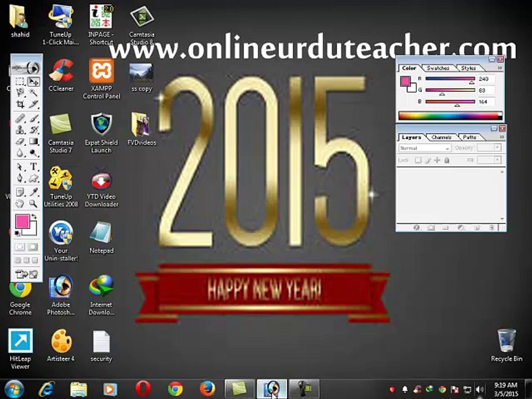This screenshot has height=399, width=532.
Task: Select the Zoom magnifier tool
Action: tap(34, 203)
